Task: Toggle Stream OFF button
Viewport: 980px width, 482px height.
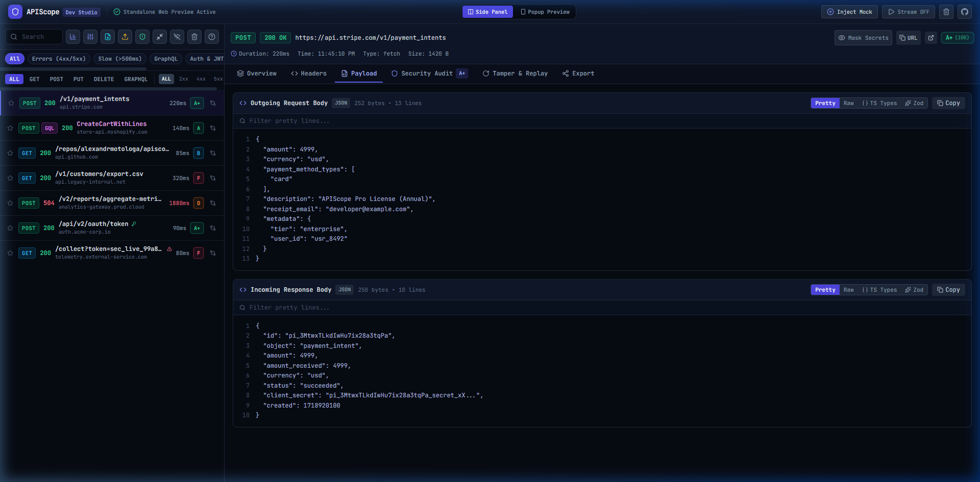Action: click(x=909, y=12)
